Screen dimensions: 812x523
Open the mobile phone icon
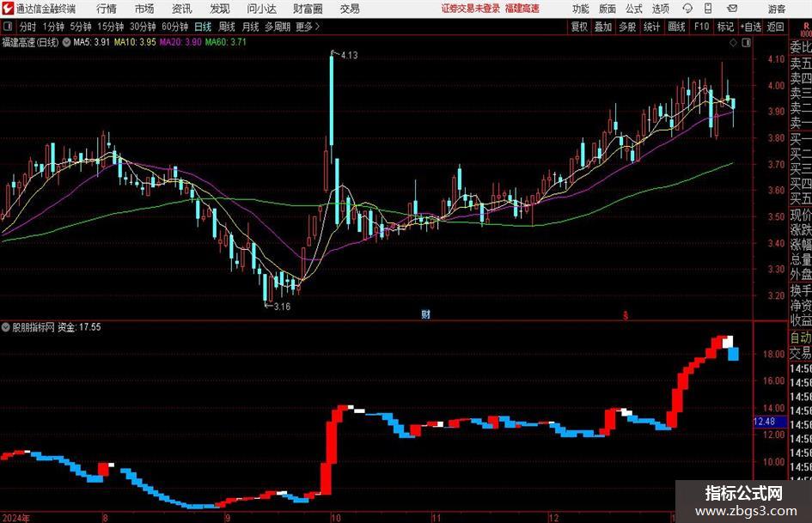(708, 9)
